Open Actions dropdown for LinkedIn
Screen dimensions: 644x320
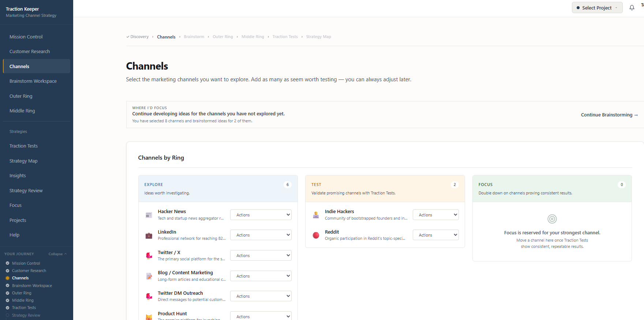[261, 235]
